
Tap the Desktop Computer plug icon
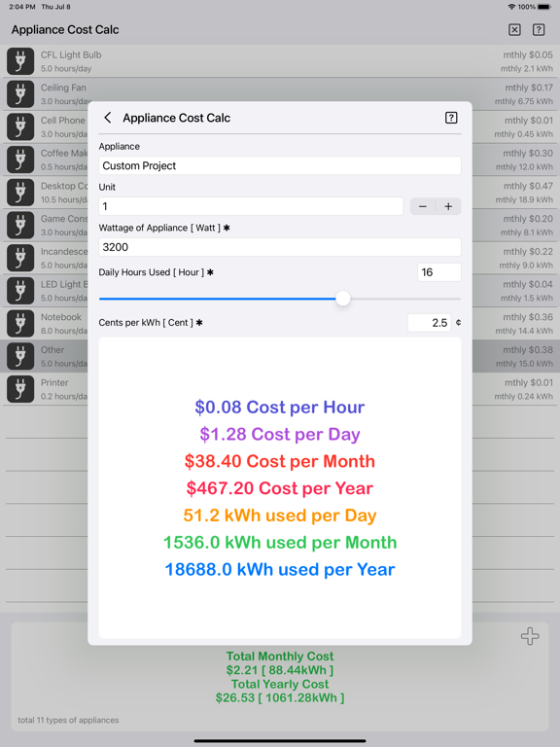20,193
